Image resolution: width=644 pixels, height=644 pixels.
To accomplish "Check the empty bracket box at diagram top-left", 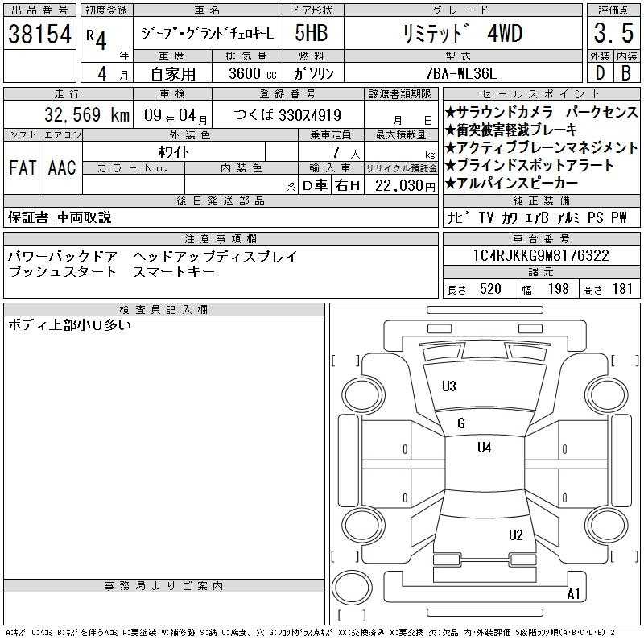I will 345,359.
